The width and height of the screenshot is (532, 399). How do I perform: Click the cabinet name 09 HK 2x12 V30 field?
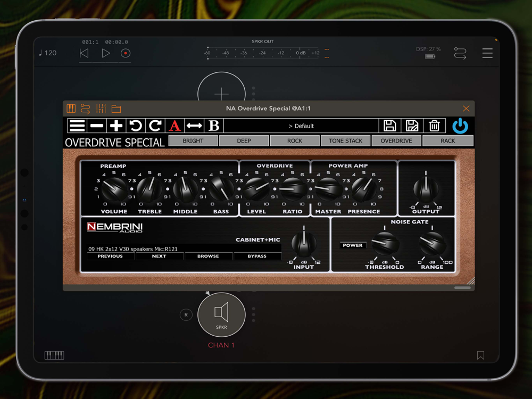click(x=184, y=248)
